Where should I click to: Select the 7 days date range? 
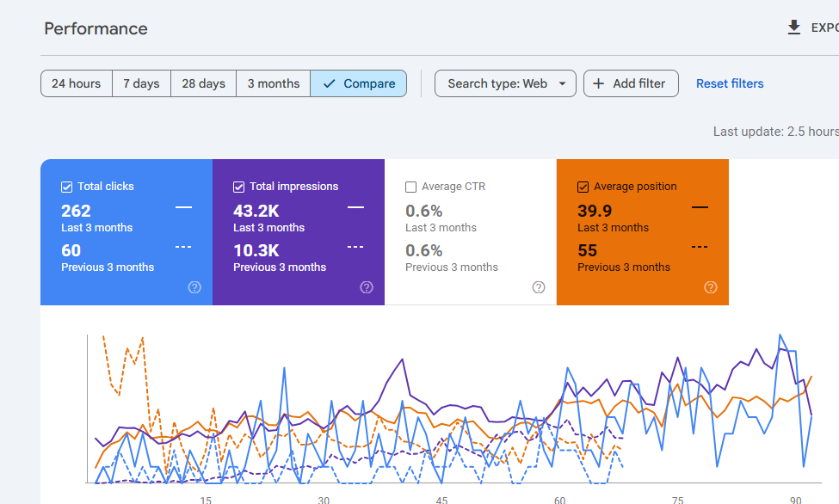pyautogui.click(x=141, y=83)
